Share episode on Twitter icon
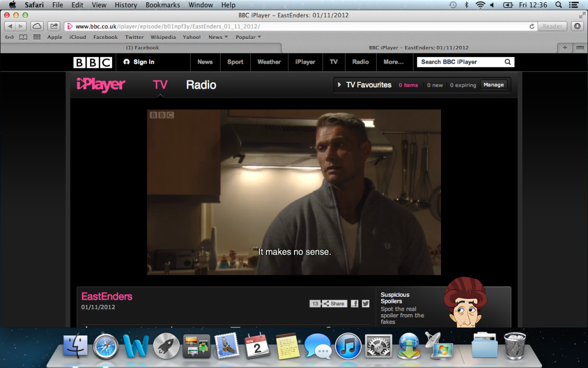588x368 pixels. [x=365, y=304]
